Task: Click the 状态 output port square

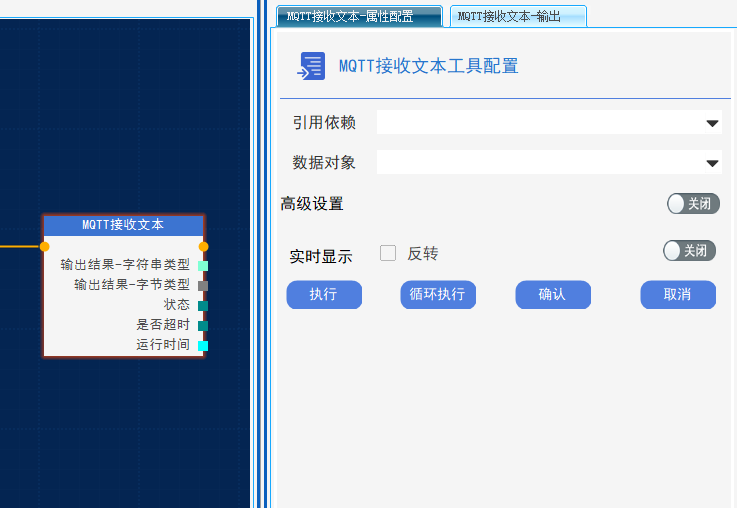Action: tap(203, 306)
